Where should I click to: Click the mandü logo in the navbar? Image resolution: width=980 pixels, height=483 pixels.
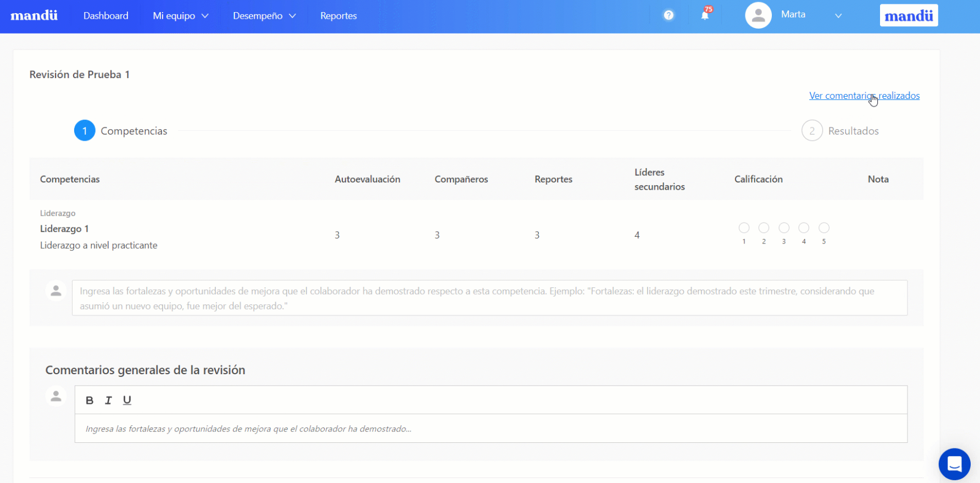point(34,15)
